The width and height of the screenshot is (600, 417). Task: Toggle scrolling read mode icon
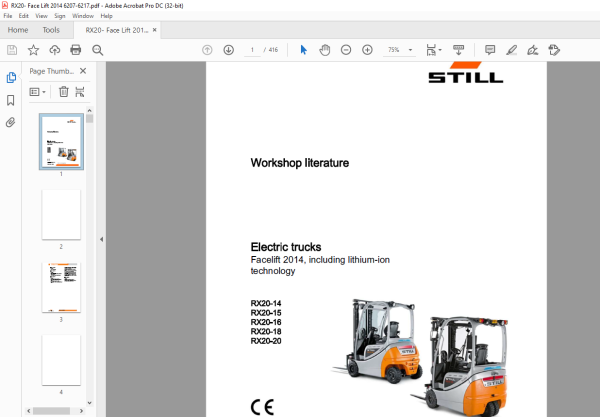click(458, 50)
